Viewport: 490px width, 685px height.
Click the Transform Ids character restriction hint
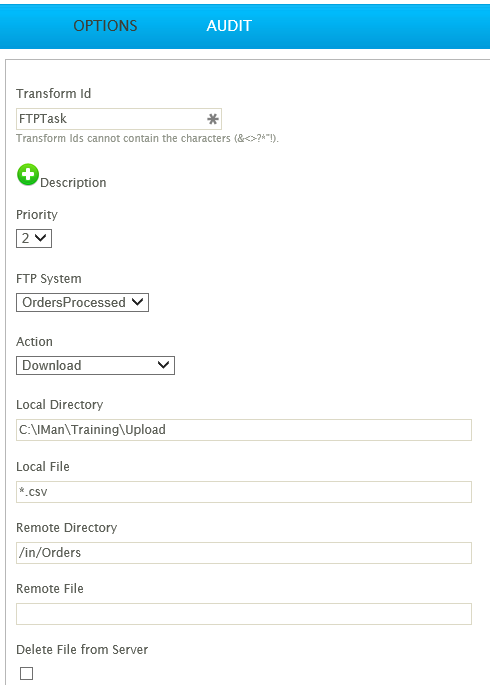coord(147,138)
